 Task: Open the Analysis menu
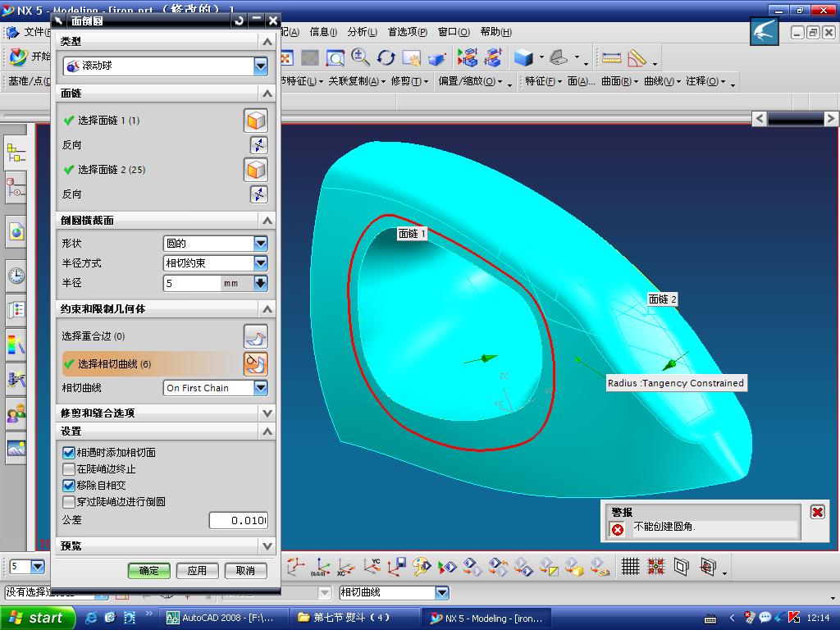click(x=362, y=32)
